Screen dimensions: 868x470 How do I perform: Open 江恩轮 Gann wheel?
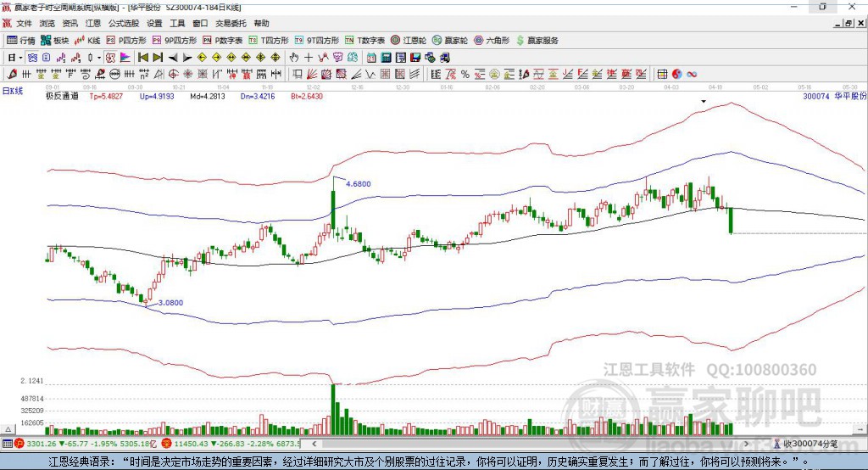(409, 41)
